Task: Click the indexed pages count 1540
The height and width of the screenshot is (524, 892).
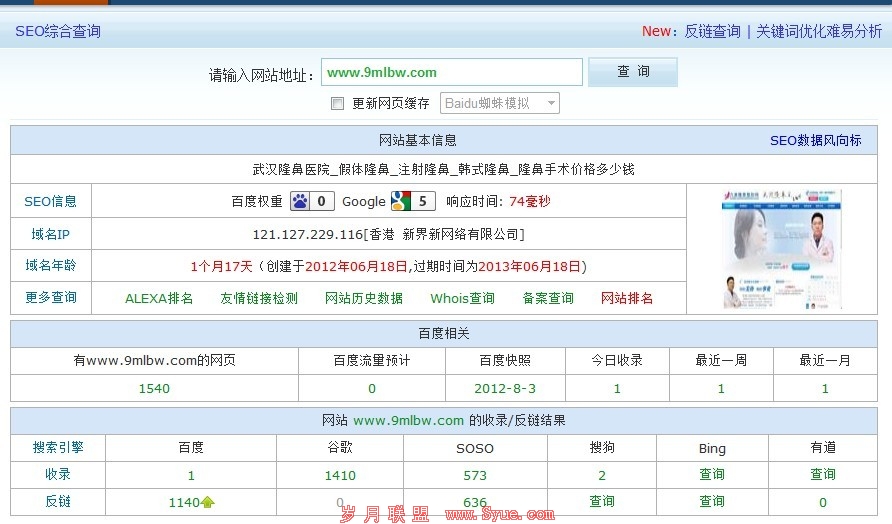Action: click(154, 389)
